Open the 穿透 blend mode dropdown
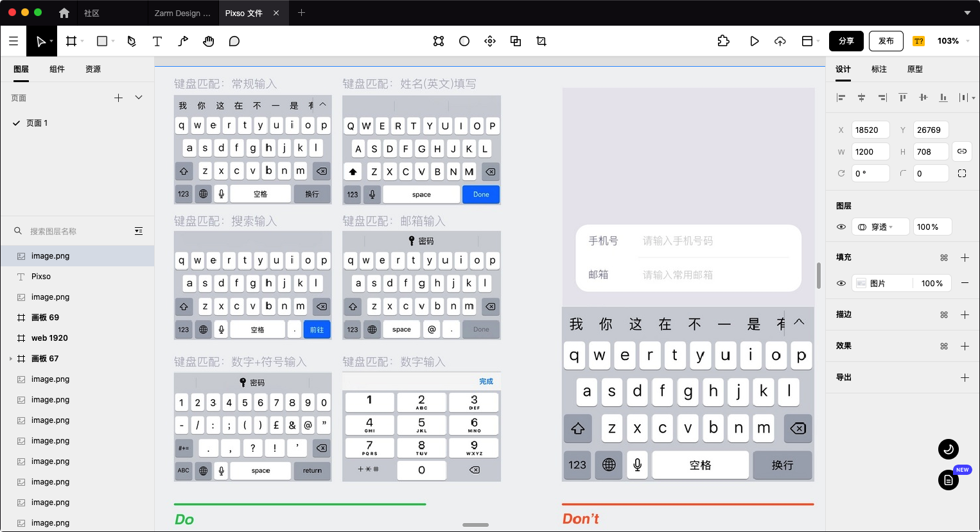Screen dimensions: 980x532 [x=880, y=227]
